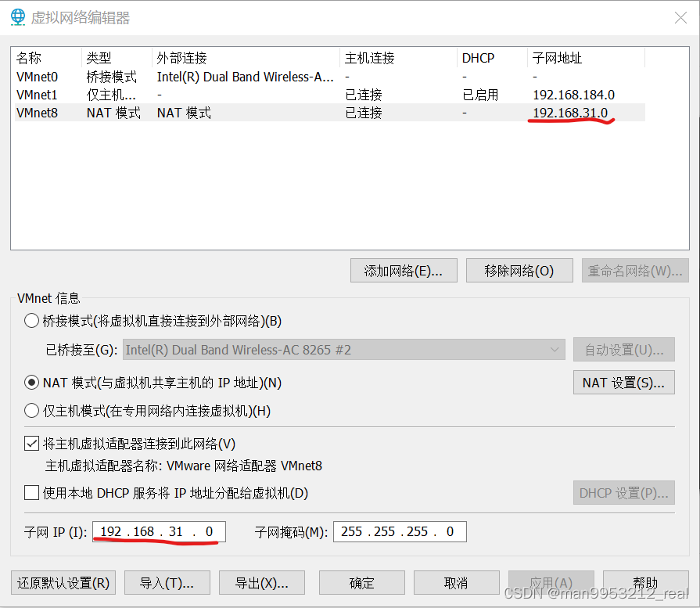Click 已连接 cell in VMnet1 row

pos(364,95)
